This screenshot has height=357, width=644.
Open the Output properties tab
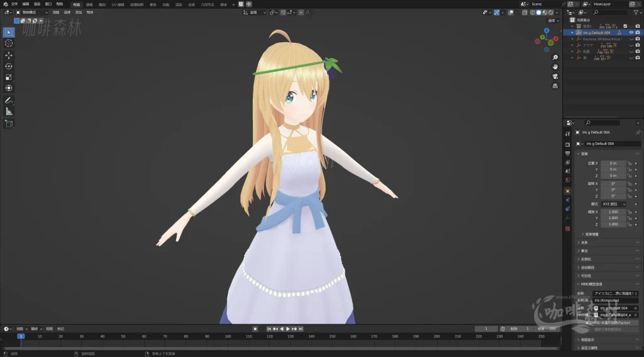[568, 154]
